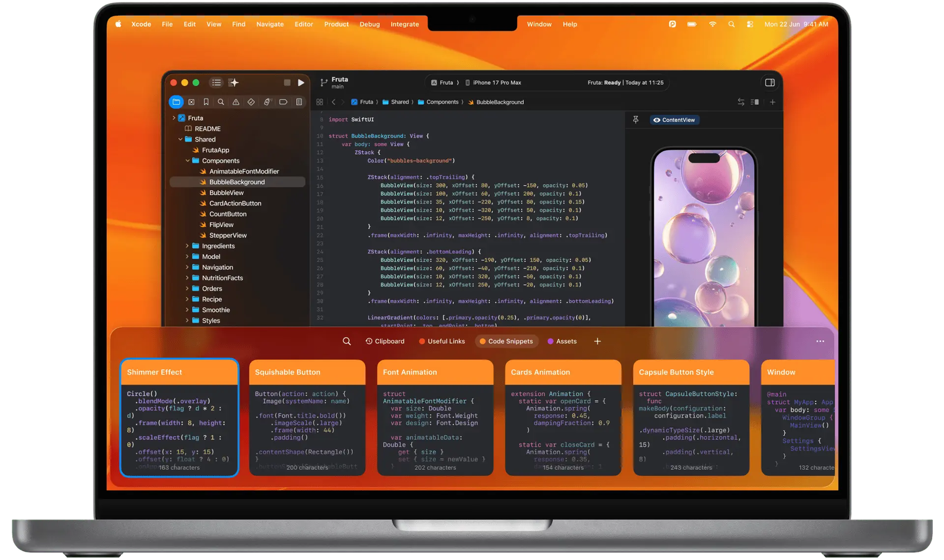
Task: Open the Product menu in menu bar
Action: pos(336,24)
